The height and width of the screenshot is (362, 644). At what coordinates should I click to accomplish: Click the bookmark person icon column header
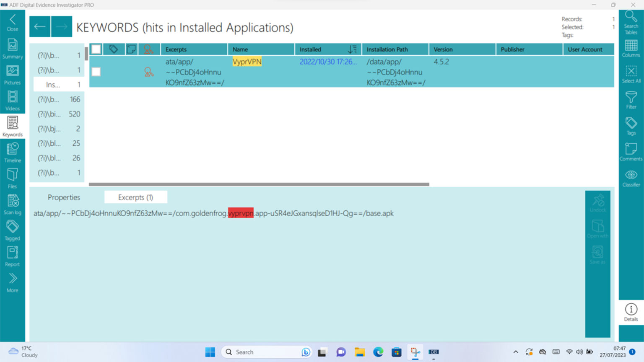click(x=148, y=49)
